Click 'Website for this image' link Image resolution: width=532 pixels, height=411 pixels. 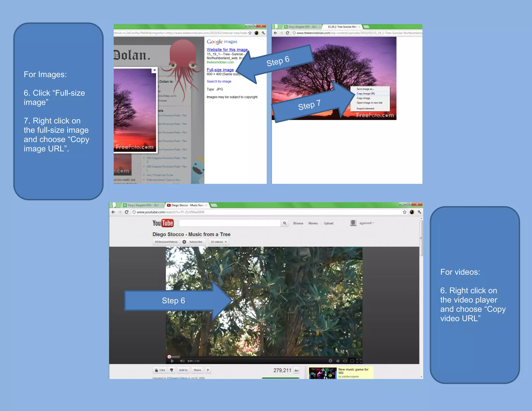click(227, 49)
